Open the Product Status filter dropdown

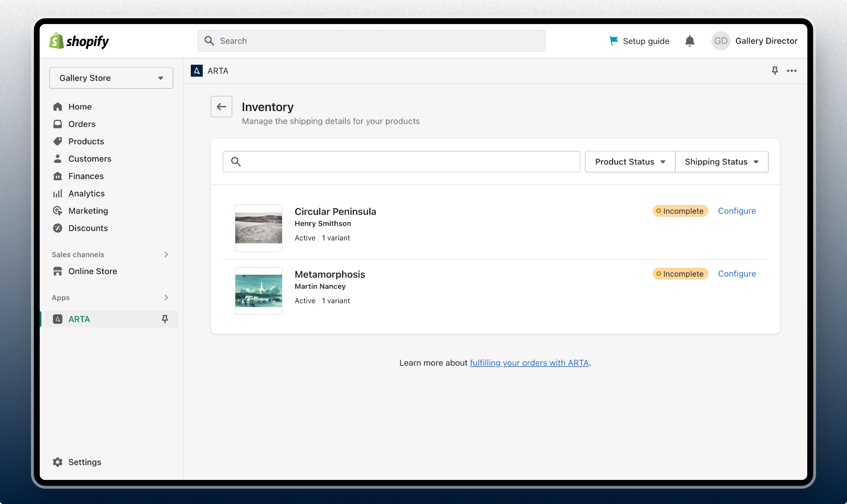click(629, 162)
